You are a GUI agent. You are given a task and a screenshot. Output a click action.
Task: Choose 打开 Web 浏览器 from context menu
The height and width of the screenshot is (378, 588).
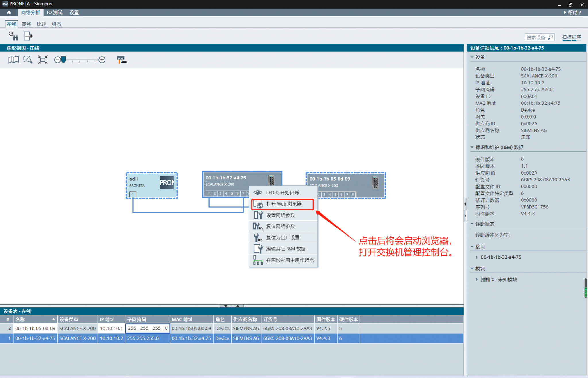[284, 204]
